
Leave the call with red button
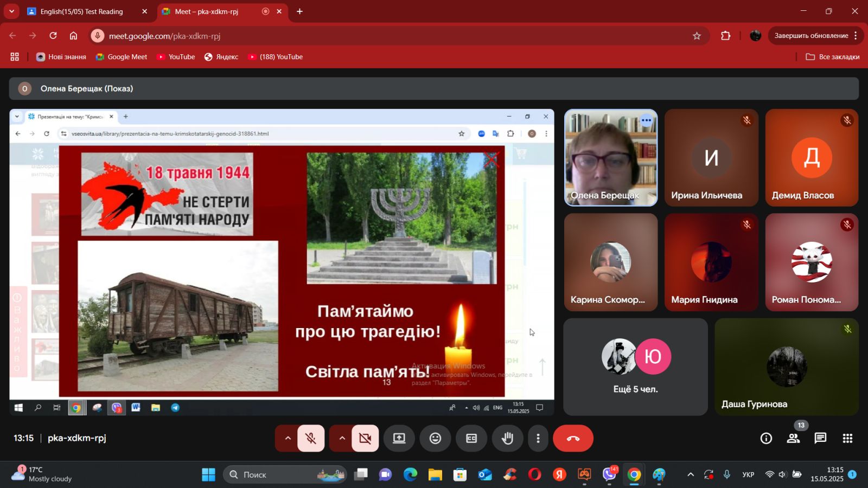[x=573, y=438]
